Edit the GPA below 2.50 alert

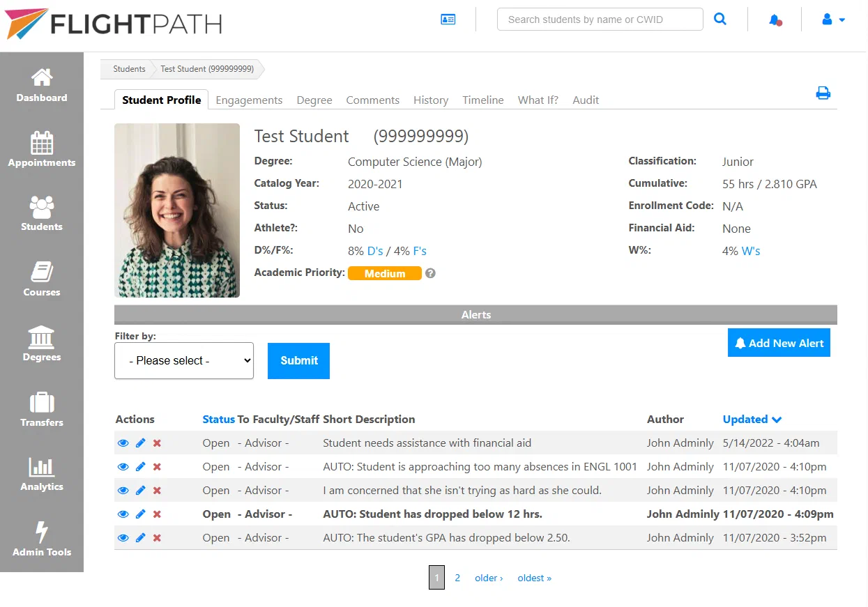(140, 538)
